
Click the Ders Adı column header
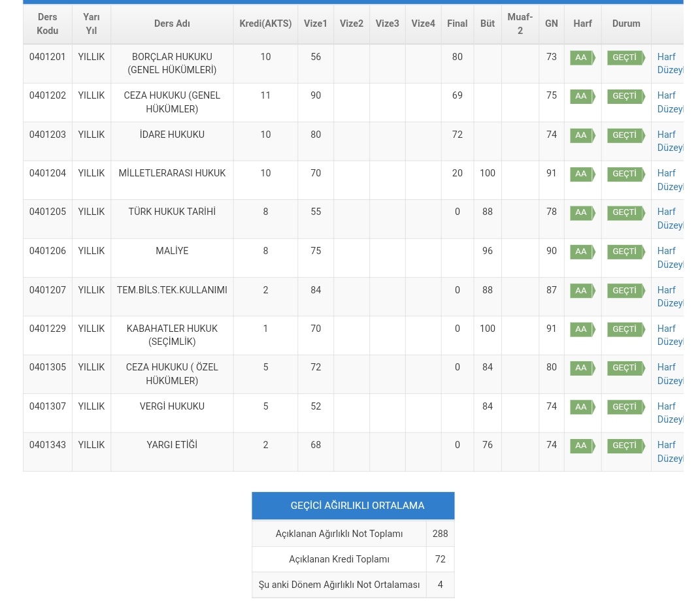point(172,24)
